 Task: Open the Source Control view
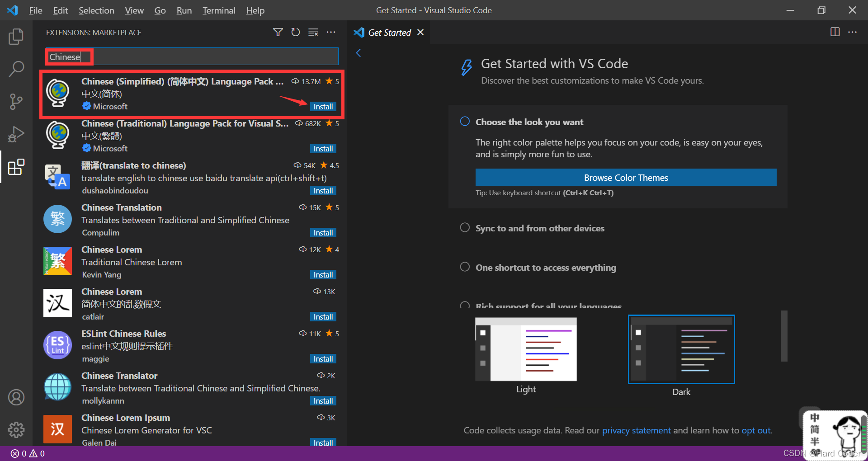(16, 102)
